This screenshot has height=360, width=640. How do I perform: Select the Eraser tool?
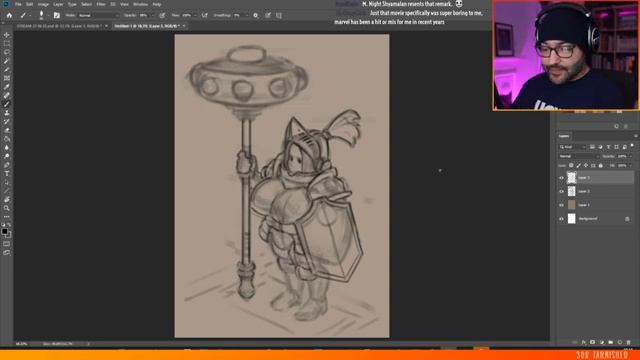point(7,130)
